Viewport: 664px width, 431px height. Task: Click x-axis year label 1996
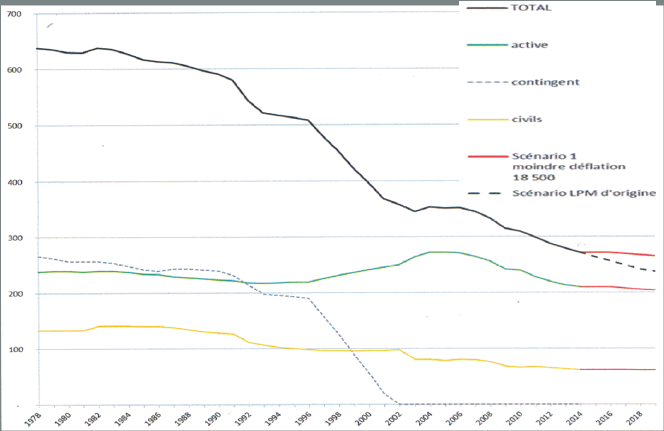click(303, 418)
